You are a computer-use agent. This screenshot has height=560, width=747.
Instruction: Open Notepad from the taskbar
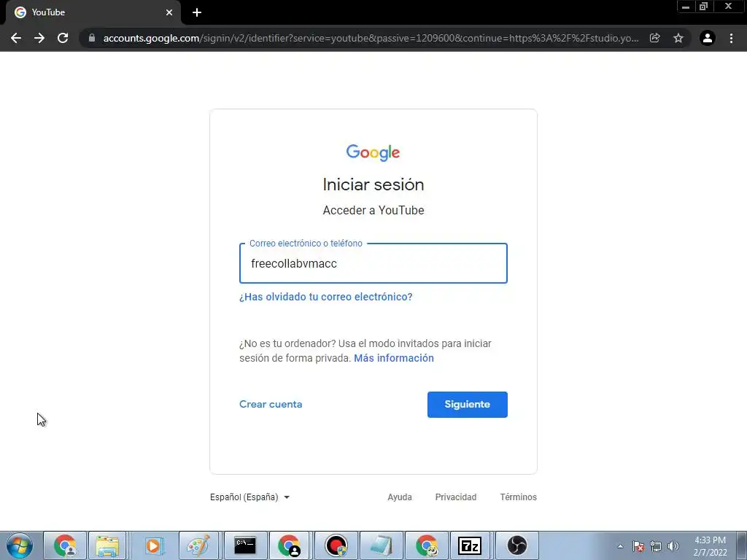381,545
